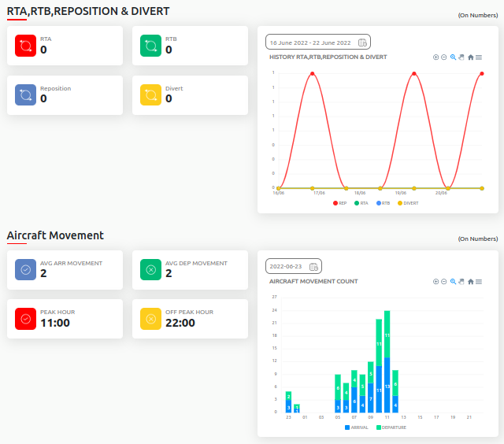Toggle the REP series in chart legend
The height and width of the screenshot is (444, 504).
[x=339, y=203]
